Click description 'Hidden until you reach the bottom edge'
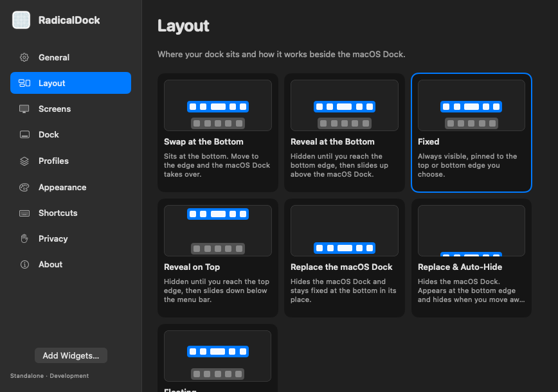Image resolution: width=558 pixels, height=392 pixels. pyautogui.click(x=339, y=165)
